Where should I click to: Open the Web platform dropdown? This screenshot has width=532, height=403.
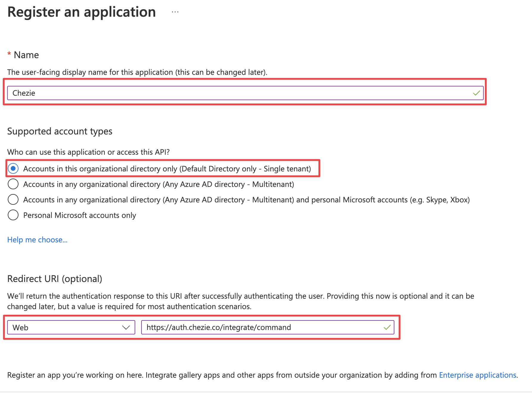click(71, 327)
